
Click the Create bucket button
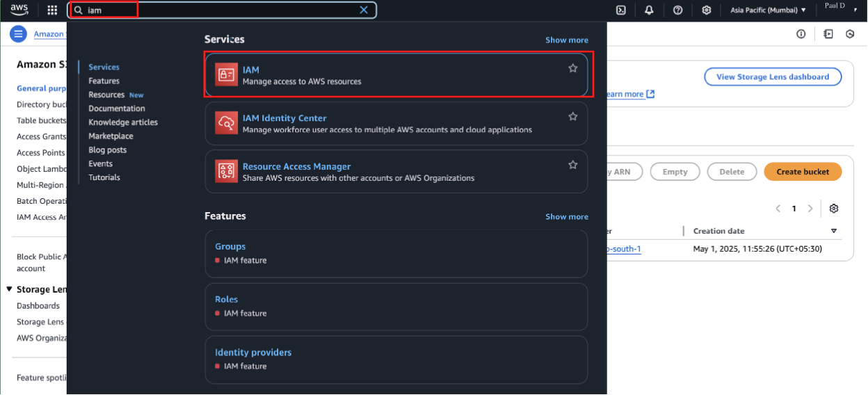tap(803, 172)
